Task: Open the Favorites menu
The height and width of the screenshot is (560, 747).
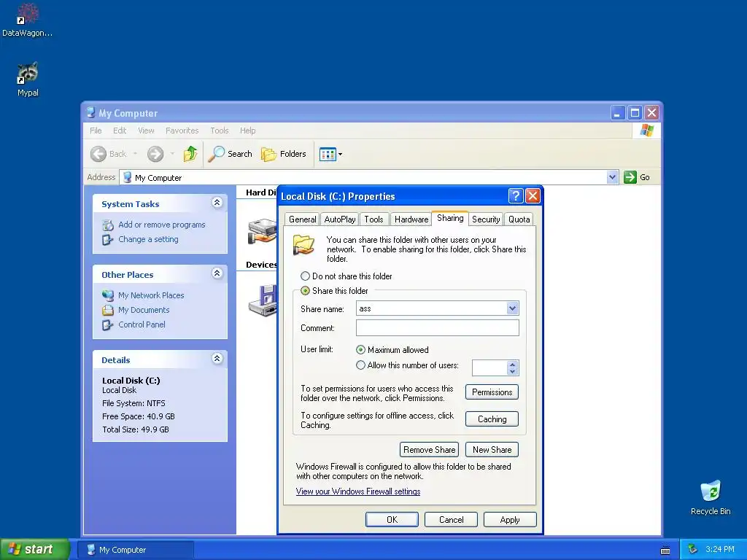Action: click(x=182, y=131)
